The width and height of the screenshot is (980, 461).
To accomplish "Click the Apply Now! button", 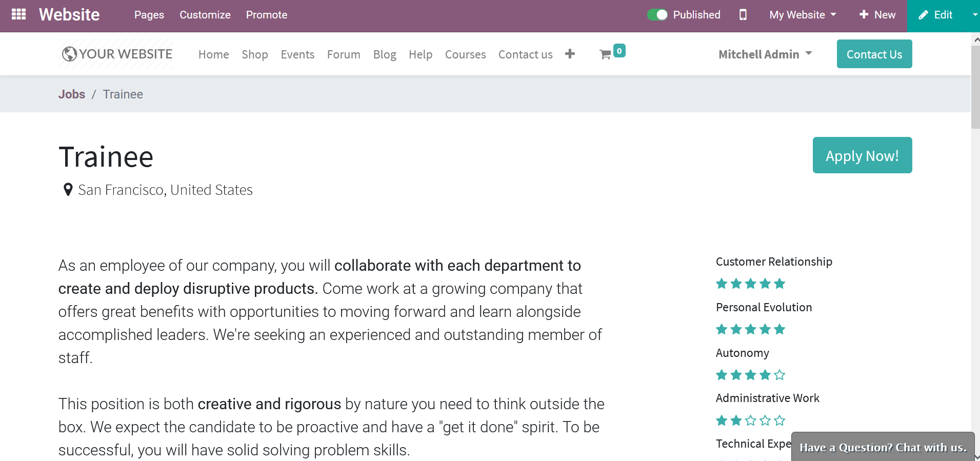I will pyautogui.click(x=862, y=155).
